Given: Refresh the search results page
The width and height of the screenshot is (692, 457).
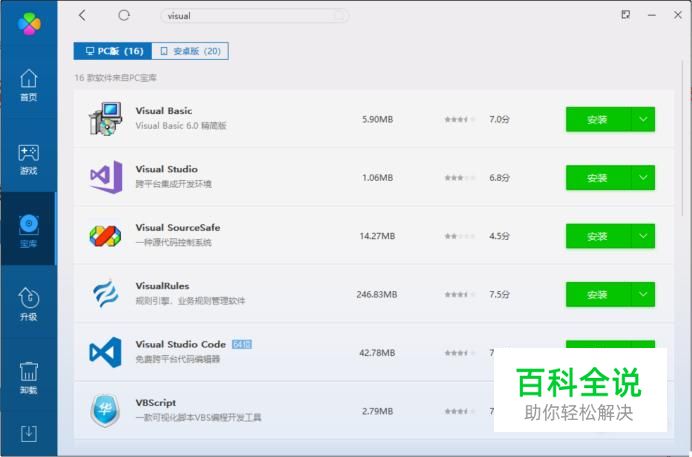Looking at the screenshot, I should [x=124, y=15].
